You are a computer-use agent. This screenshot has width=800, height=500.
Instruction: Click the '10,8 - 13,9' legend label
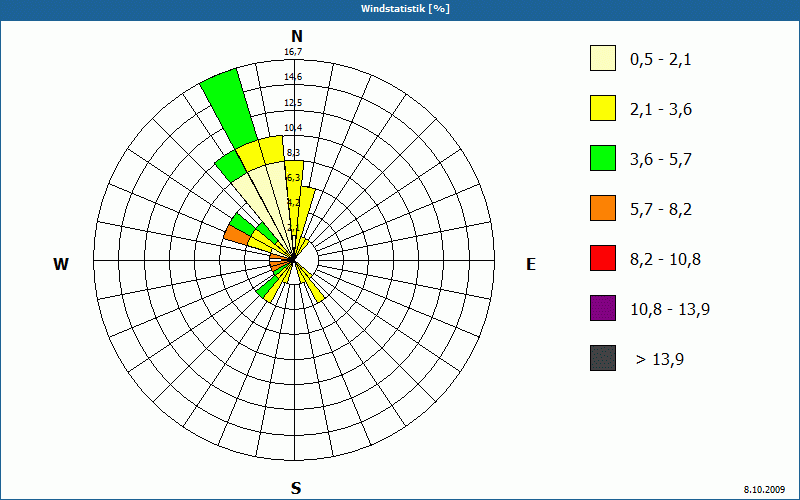(670, 310)
